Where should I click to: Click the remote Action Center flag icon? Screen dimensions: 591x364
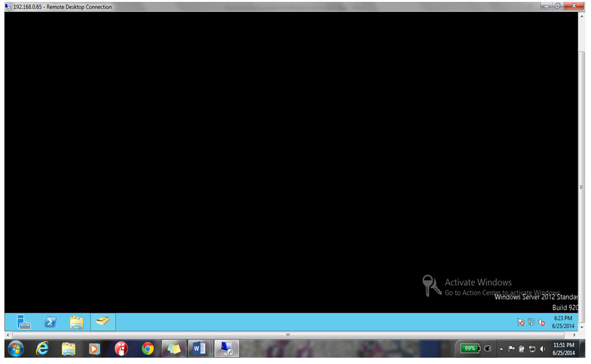(x=521, y=322)
